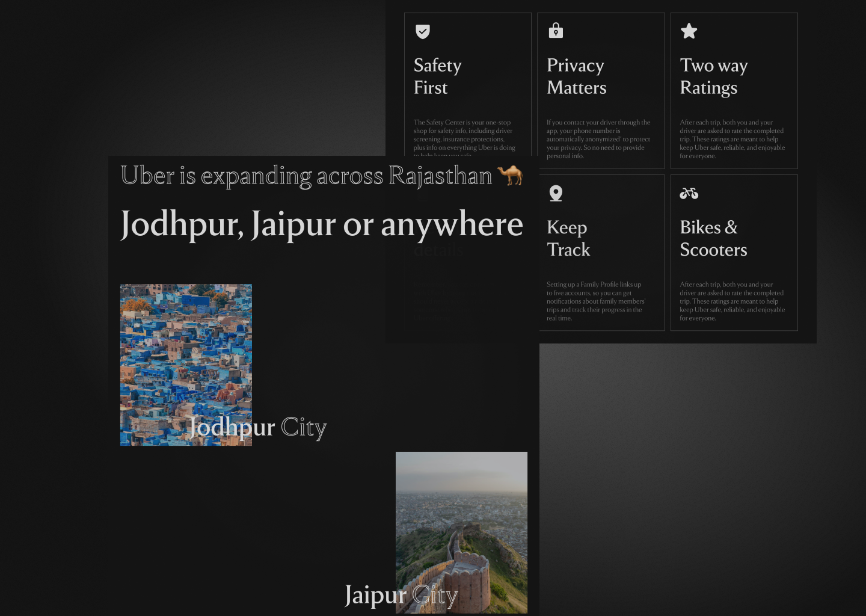Select the Jodhpur, Jaipur or anywhere headline
This screenshot has width=866, height=616.
point(322,224)
